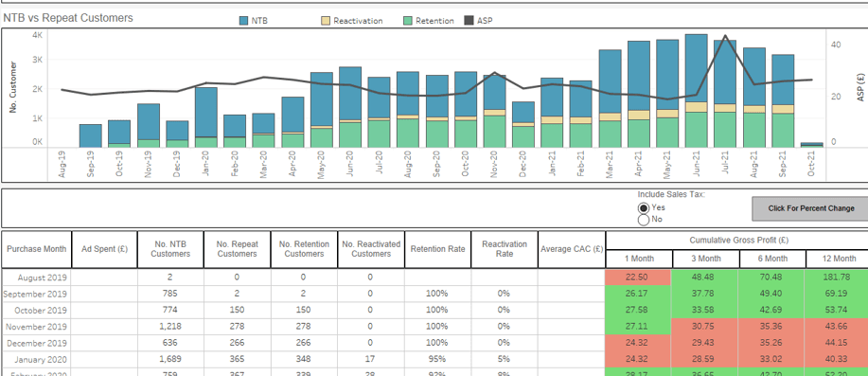Click the Sep-19 bar in chart

pyautogui.click(x=90, y=136)
